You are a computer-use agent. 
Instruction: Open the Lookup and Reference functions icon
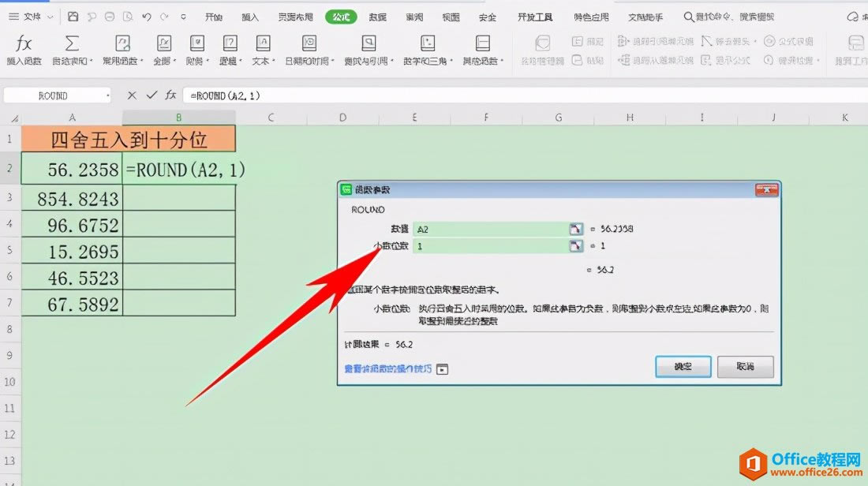(369, 43)
